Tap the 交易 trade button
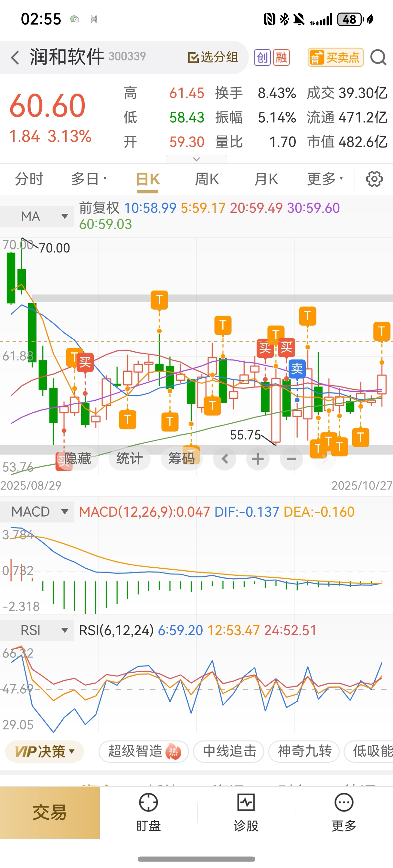 point(50,813)
